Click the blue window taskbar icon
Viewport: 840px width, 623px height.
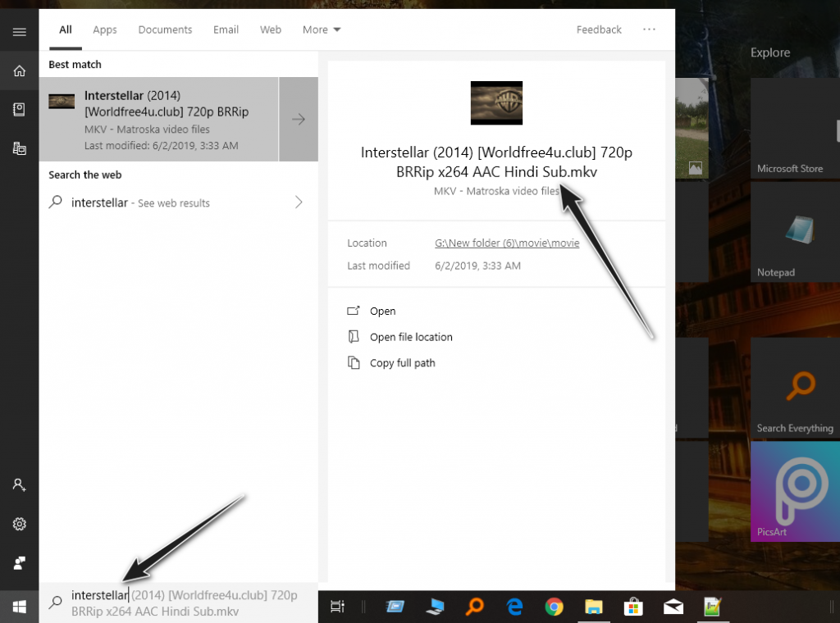coord(395,607)
